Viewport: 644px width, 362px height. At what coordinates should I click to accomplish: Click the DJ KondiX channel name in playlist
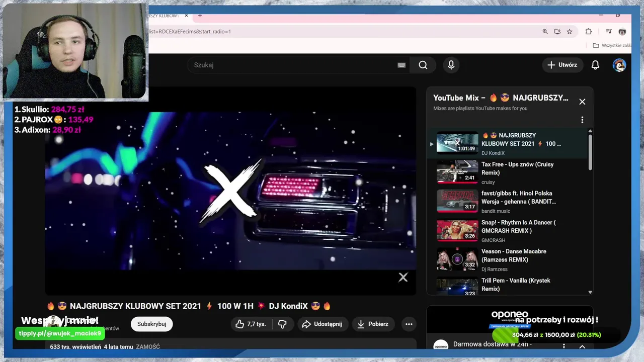click(x=493, y=153)
